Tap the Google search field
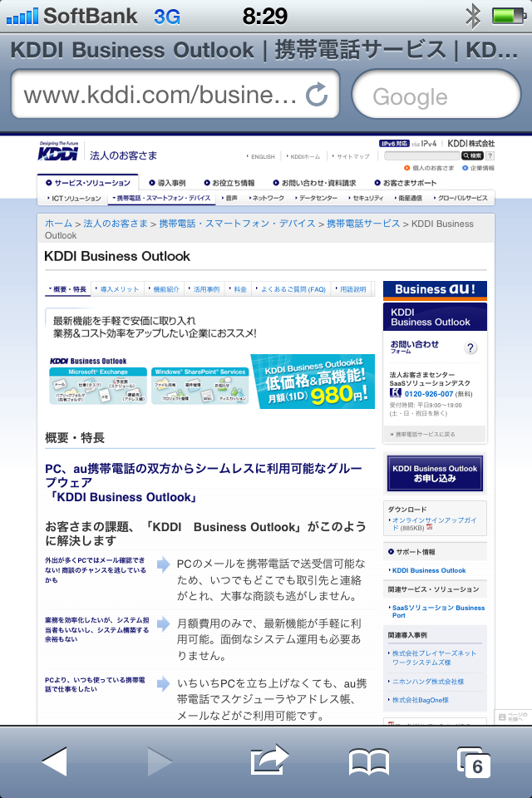This screenshot has width=532, height=798. click(436, 95)
